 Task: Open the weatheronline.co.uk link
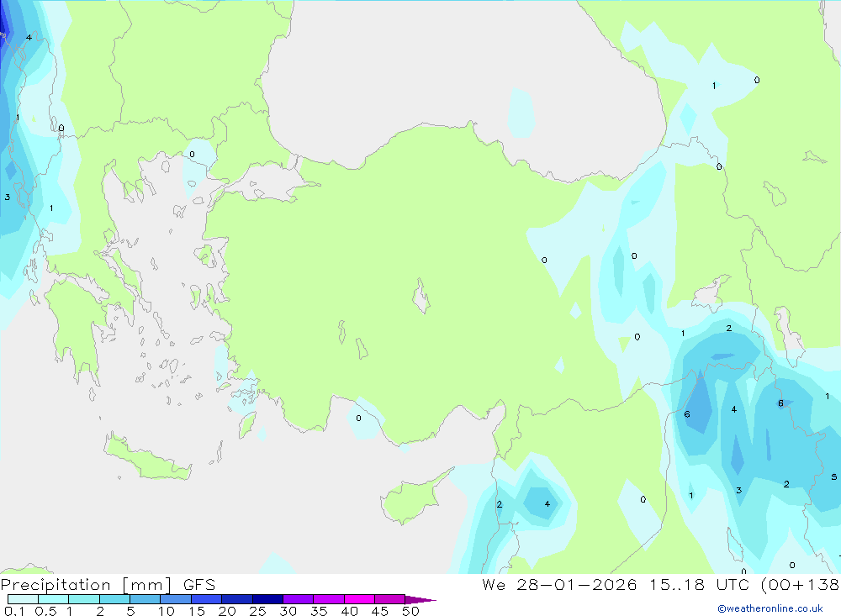click(770, 608)
